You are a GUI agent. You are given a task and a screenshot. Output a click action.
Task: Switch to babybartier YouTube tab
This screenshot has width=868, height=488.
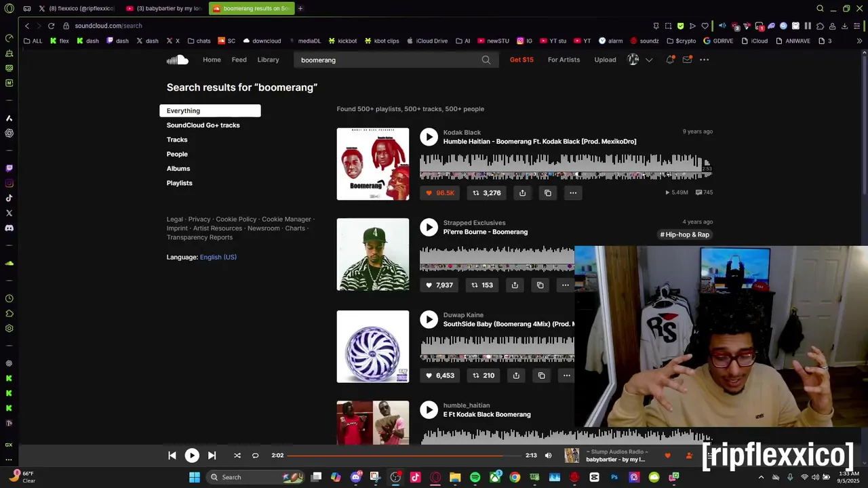pos(163,8)
